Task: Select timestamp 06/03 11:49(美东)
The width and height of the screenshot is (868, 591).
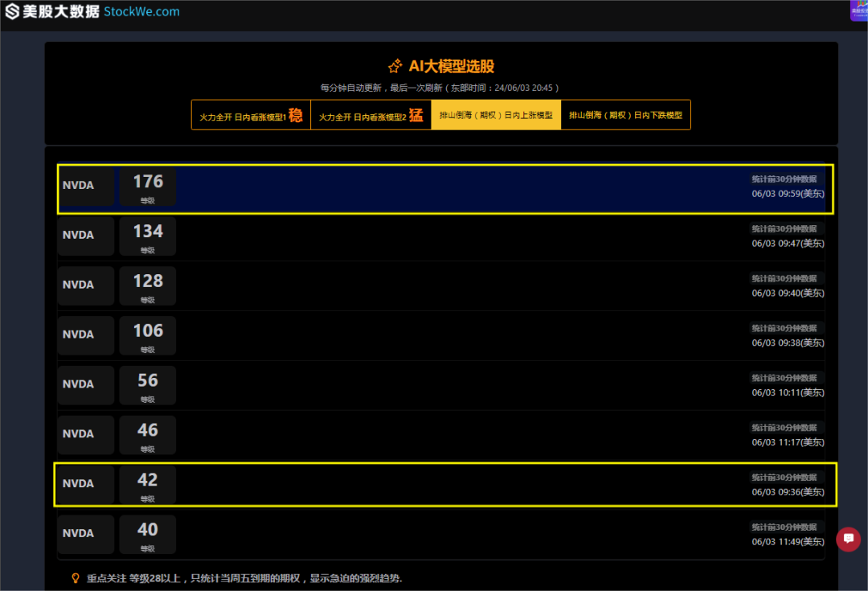Action: tap(788, 542)
